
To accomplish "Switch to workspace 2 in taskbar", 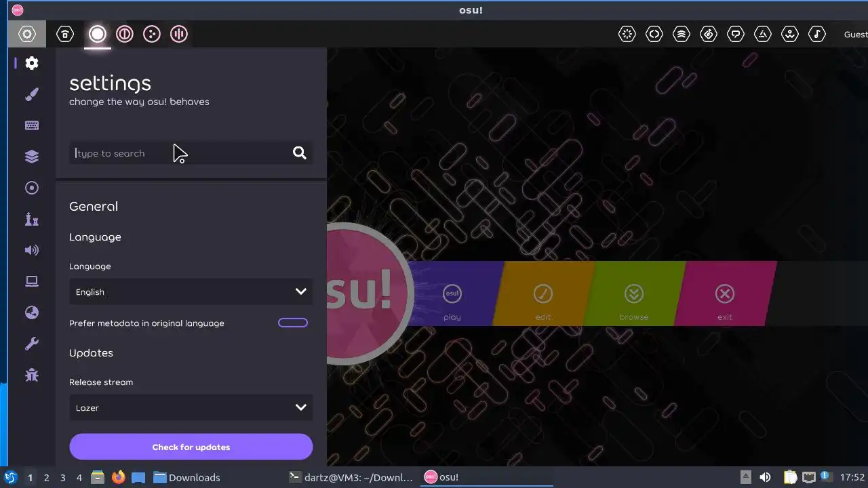I will click(x=46, y=477).
